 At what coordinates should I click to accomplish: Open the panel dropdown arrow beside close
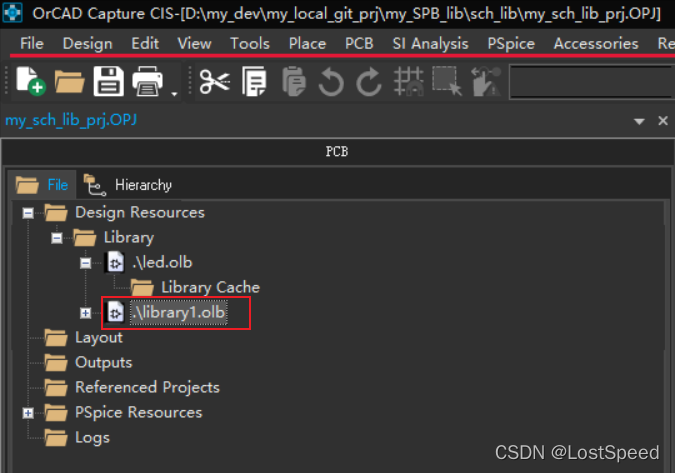coord(640,120)
